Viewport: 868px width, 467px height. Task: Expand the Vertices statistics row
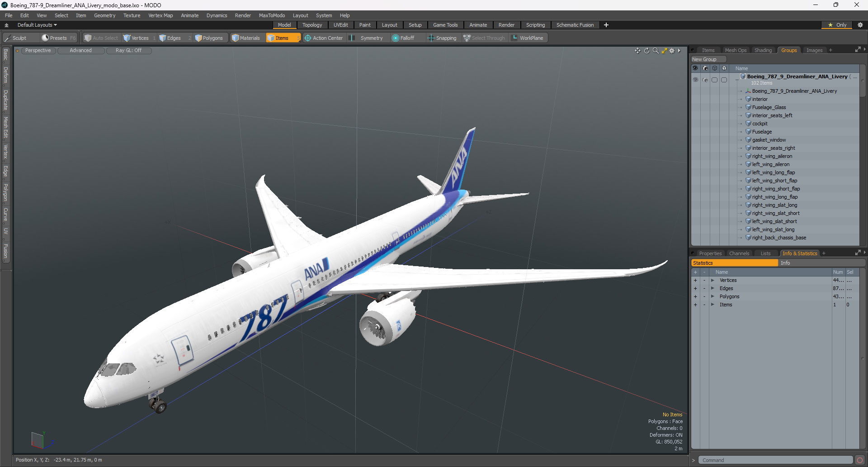pyautogui.click(x=712, y=281)
